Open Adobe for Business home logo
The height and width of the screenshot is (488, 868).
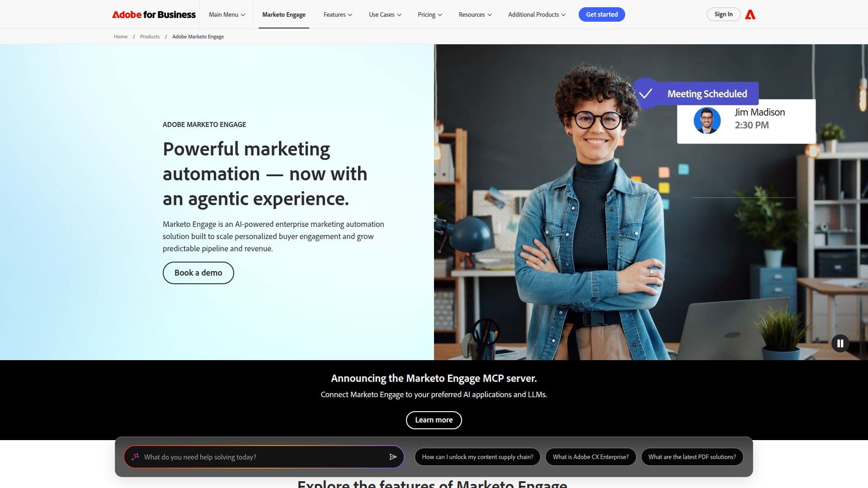(x=154, y=14)
